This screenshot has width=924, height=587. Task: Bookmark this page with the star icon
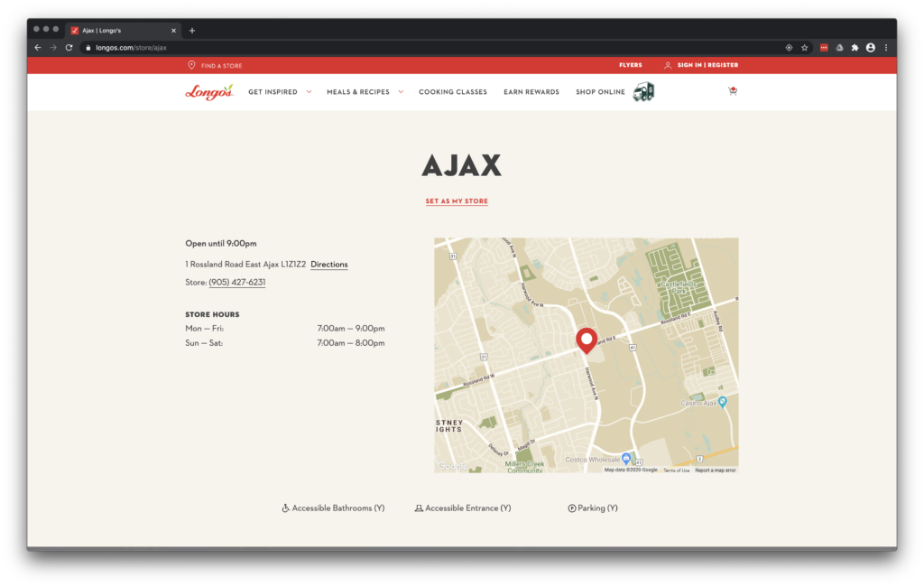[x=804, y=48]
